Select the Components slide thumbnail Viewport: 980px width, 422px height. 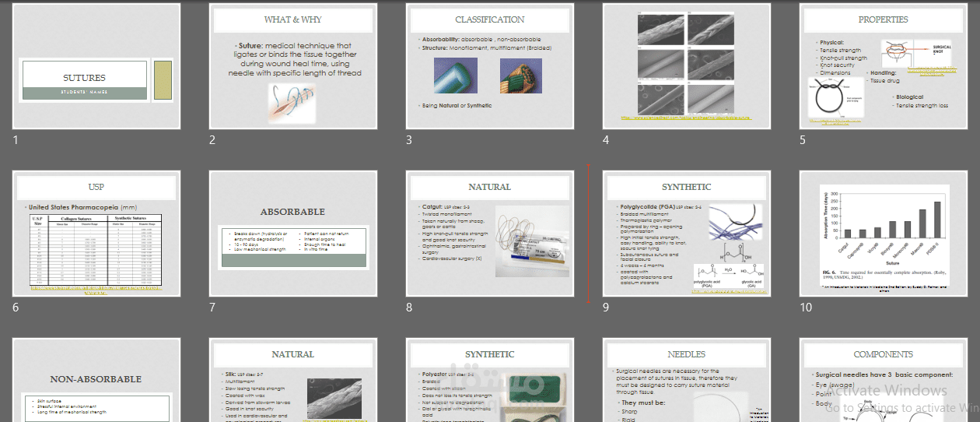(x=884, y=380)
